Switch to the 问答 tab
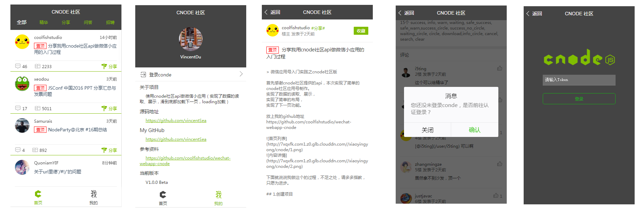The image size is (644, 212). [x=88, y=22]
